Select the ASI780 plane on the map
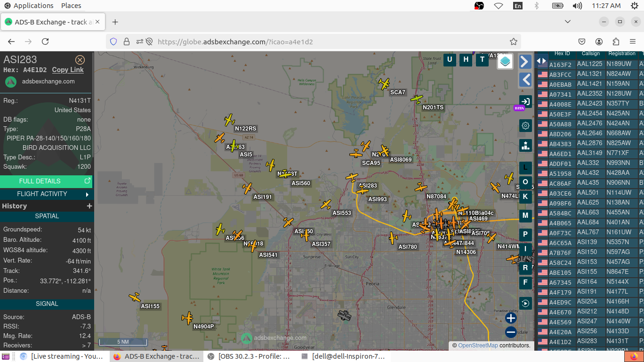The image size is (644, 362). [x=393, y=238]
